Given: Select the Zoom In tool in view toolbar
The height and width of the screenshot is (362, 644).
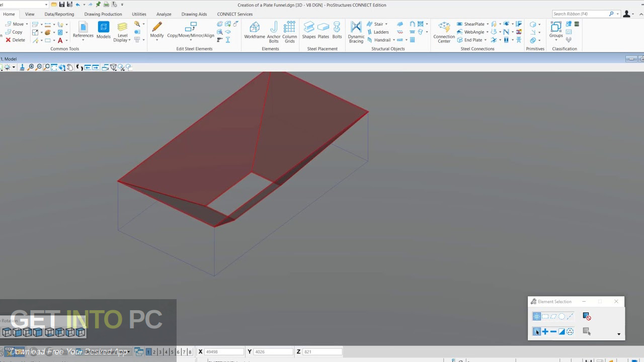Looking at the screenshot, I should 31,67.
